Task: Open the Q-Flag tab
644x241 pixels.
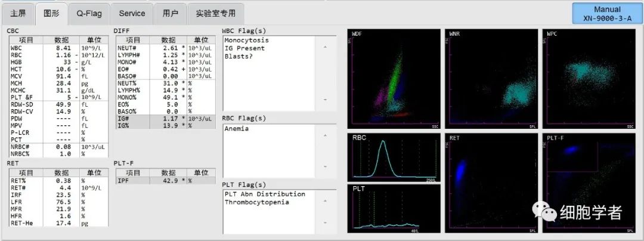Action: pos(87,13)
